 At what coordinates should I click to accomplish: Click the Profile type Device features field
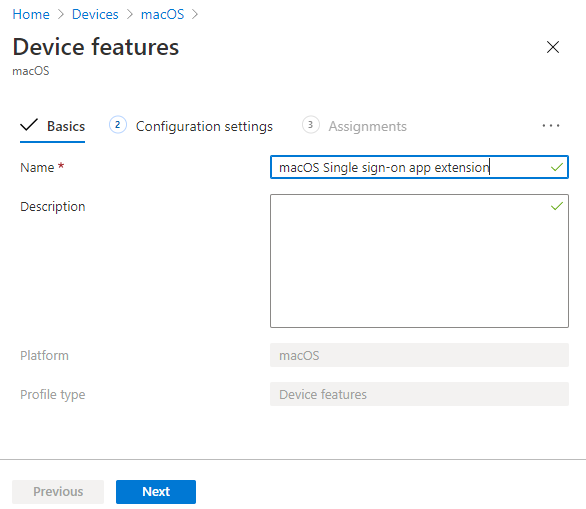[419, 394]
